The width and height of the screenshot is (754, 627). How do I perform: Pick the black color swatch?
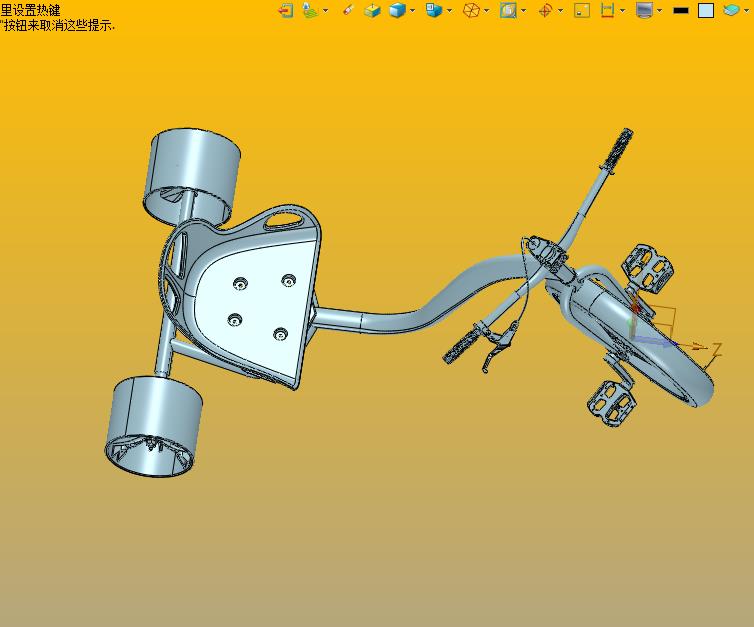pos(681,10)
